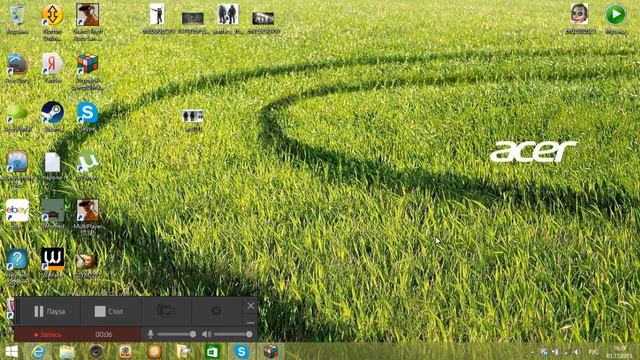Launch Internet Explorer from the taskbar

click(39, 351)
